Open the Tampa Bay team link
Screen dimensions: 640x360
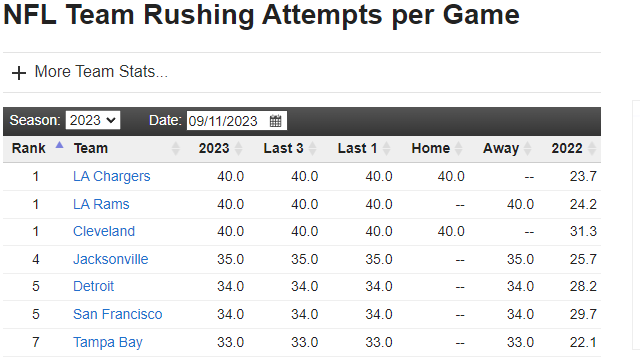[x=108, y=342]
